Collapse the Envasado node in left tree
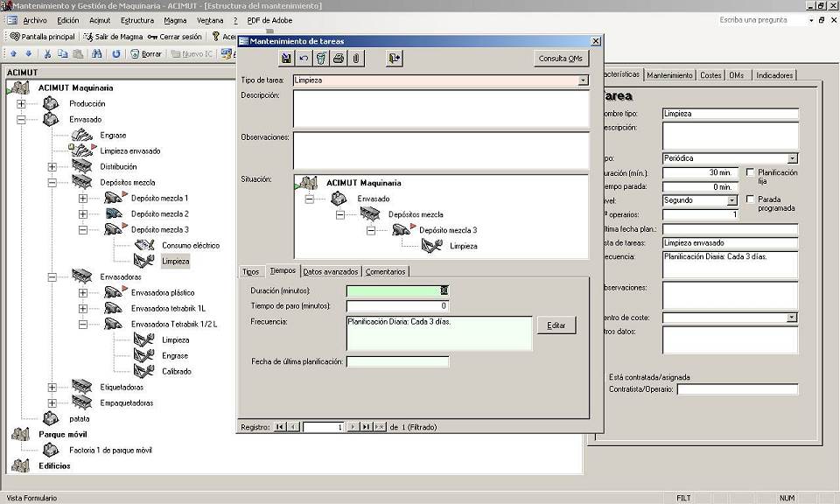This screenshot has width=840, height=504. click(x=21, y=120)
